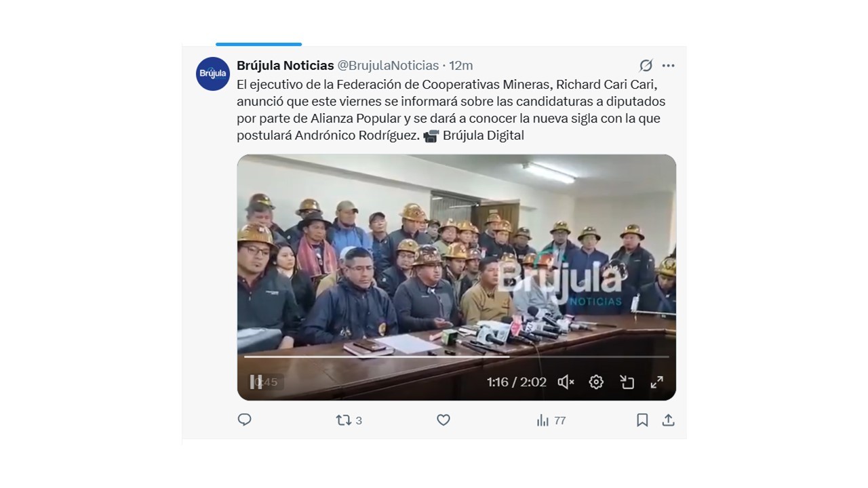Pause the video playback
This screenshot has height=488, width=868.
[256, 382]
